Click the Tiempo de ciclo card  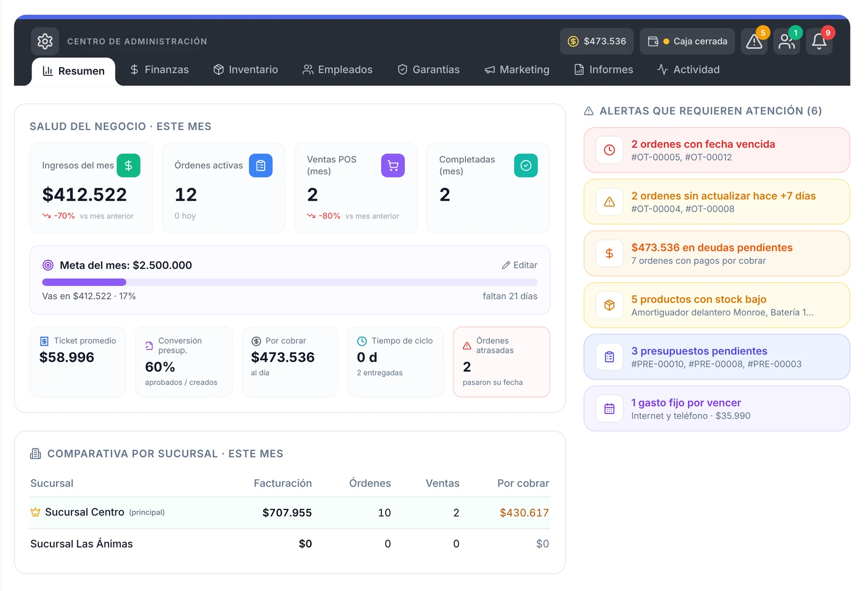[395, 362]
